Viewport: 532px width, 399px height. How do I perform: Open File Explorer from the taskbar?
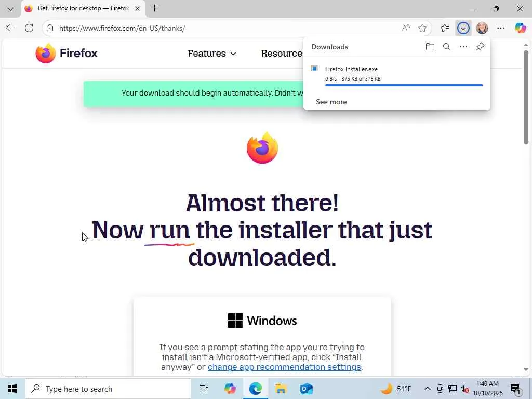(281, 389)
